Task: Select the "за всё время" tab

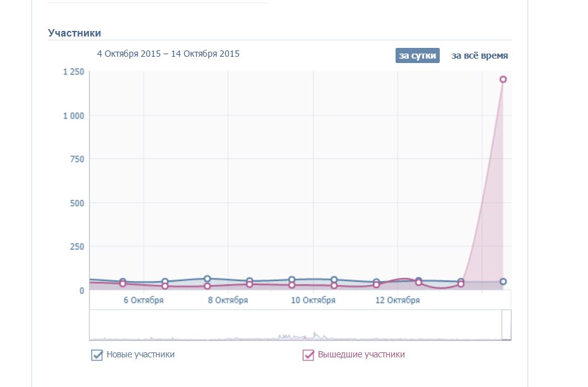Action: click(479, 55)
